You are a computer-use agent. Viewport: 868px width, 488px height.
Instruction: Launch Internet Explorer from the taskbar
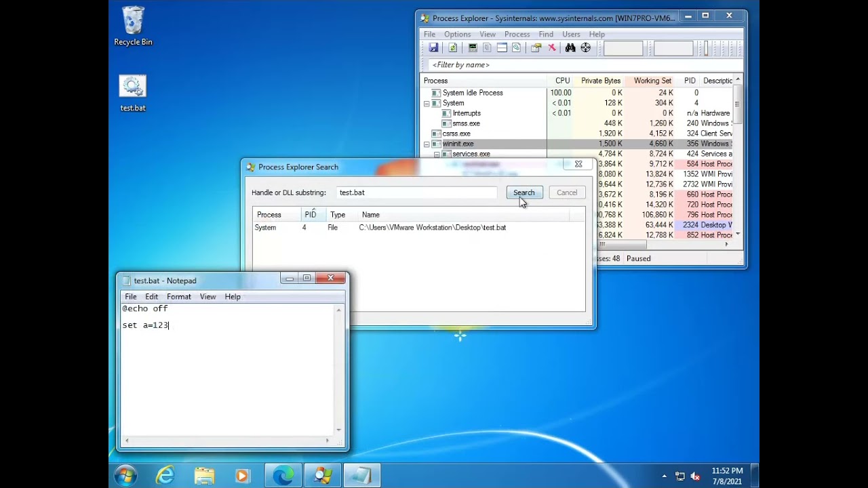pyautogui.click(x=165, y=475)
